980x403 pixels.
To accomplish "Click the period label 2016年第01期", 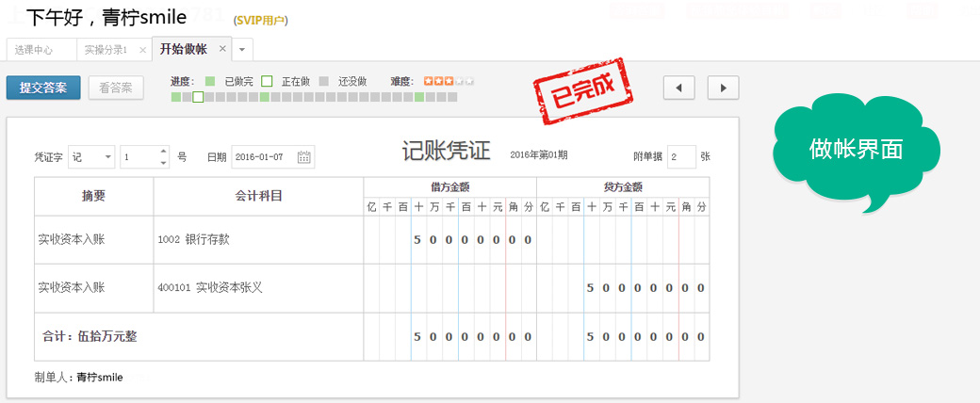I will click(539, 155).
